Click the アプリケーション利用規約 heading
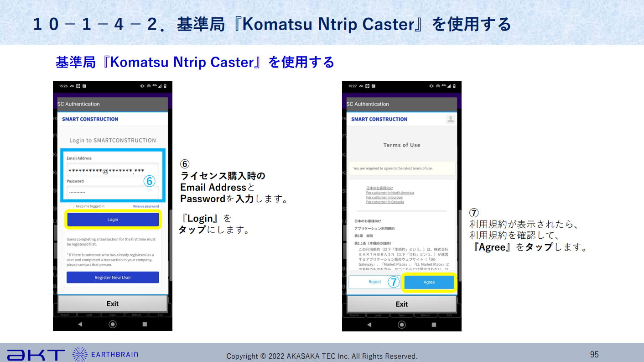 tap(374, 228)
